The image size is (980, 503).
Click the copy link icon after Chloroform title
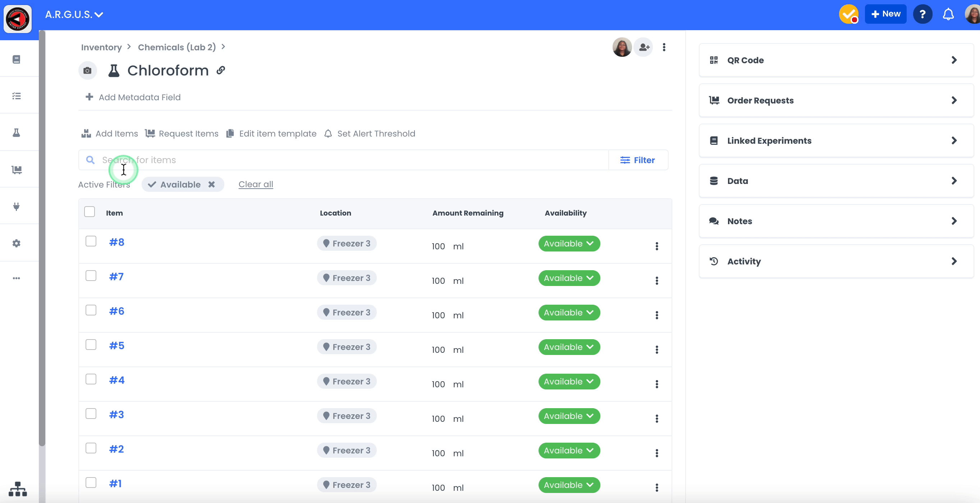click(x=221, y=70)
